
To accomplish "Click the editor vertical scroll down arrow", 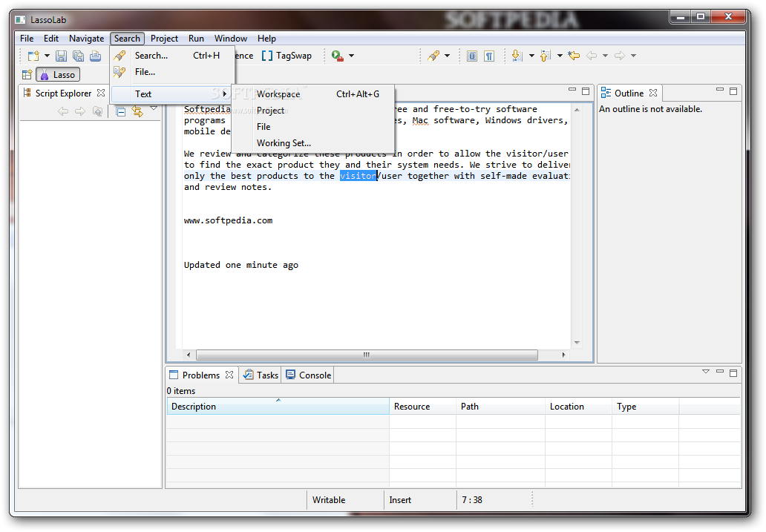I will 577,343.
